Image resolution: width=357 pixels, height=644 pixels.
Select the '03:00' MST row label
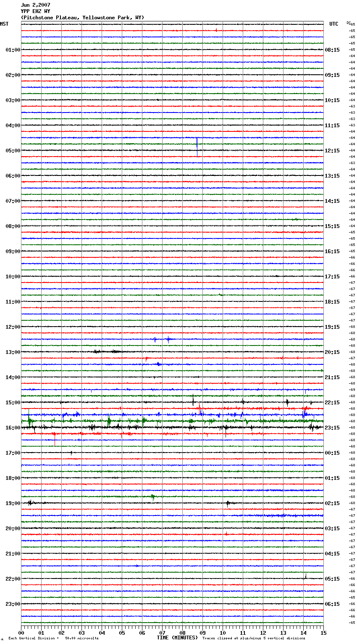13,100
